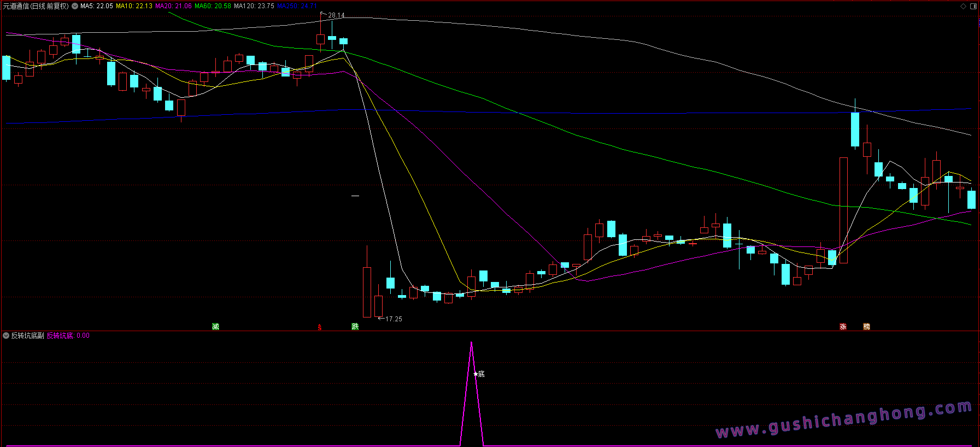Open the main chart indicator dropdown arrow
Screen dimensions: 980x447
(x=75, y=7)
